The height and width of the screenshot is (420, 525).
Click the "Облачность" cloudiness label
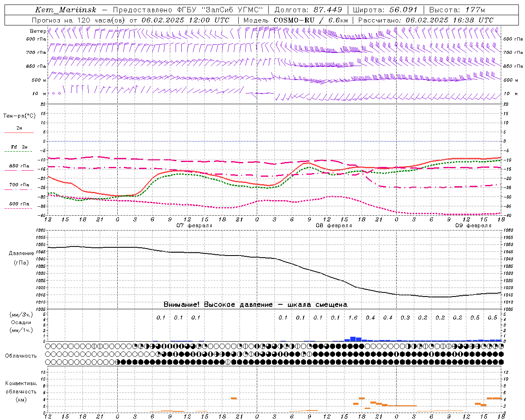tap(21, 356)
